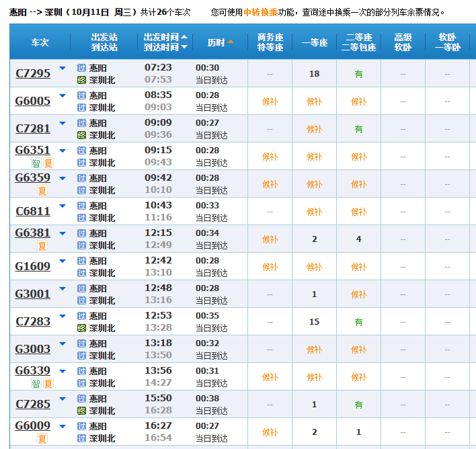Expand stops for train C7283
Screen dimensions: 476x449
point(63,316)
